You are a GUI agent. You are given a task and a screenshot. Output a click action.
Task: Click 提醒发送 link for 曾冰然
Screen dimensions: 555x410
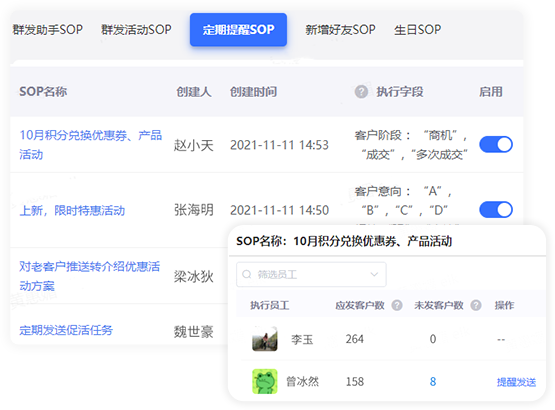pyautogui.click(x=516, y=382)
